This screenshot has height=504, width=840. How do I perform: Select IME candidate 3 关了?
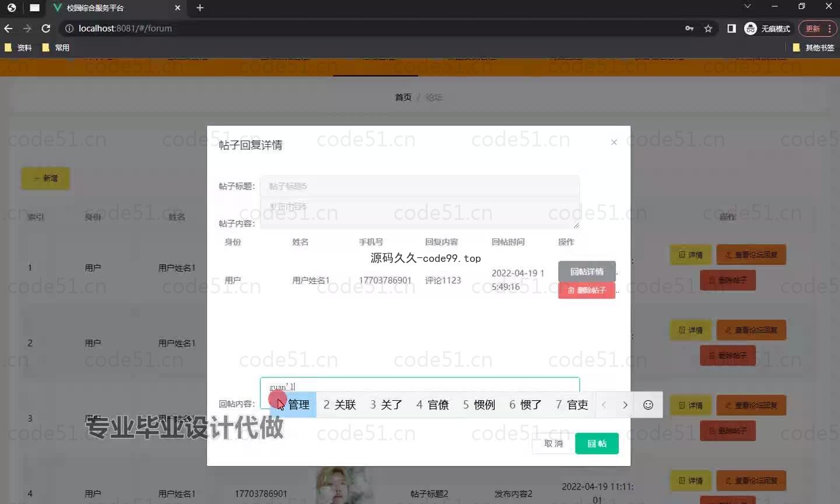click(x=386, y=405)
